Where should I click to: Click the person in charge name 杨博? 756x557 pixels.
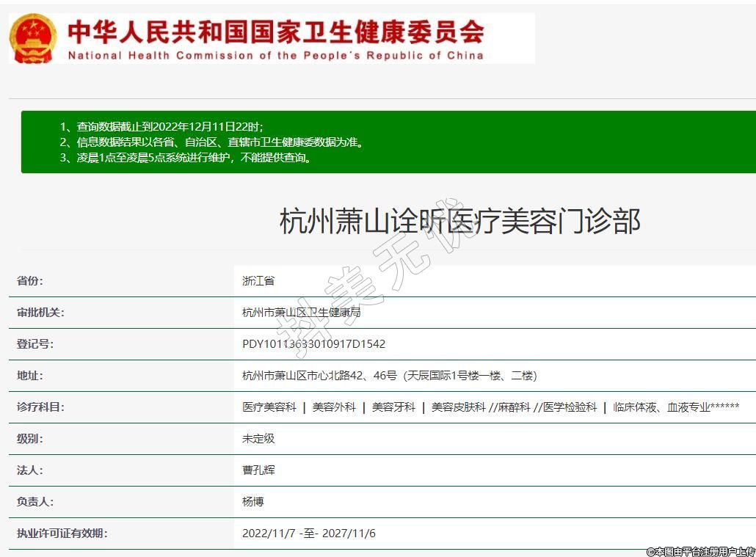[253, 502]
